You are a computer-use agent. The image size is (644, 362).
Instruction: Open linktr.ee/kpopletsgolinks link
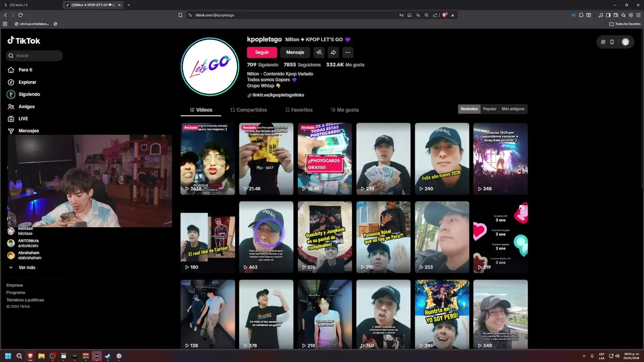point(276,95)
